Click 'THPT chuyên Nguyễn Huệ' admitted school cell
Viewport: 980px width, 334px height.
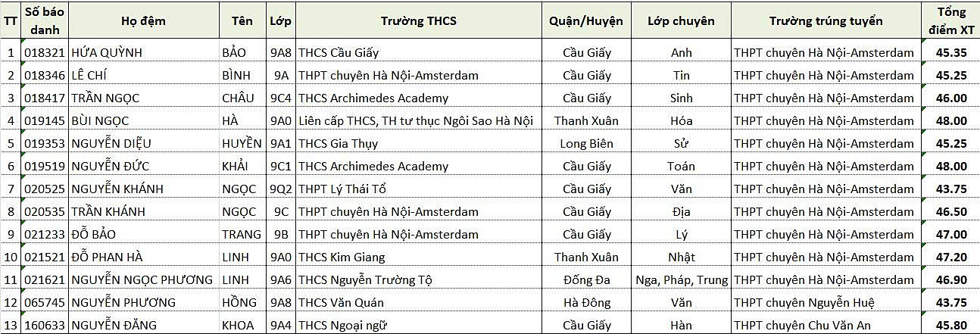pos(826,303)
